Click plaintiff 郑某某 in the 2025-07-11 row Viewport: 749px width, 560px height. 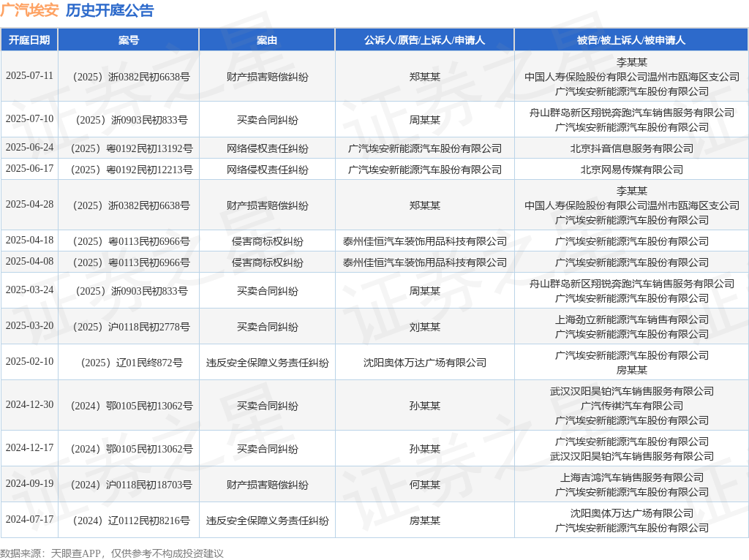(425, 77)
